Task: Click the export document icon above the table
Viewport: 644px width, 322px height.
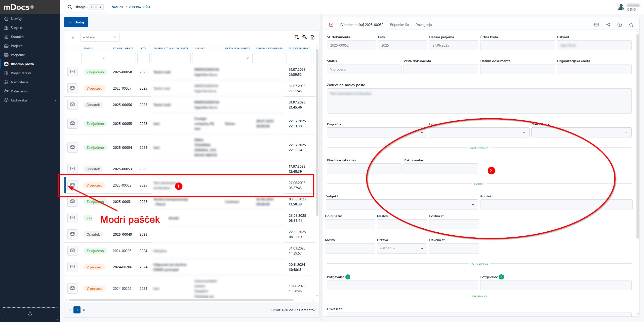Action: [x=312, y=37]
